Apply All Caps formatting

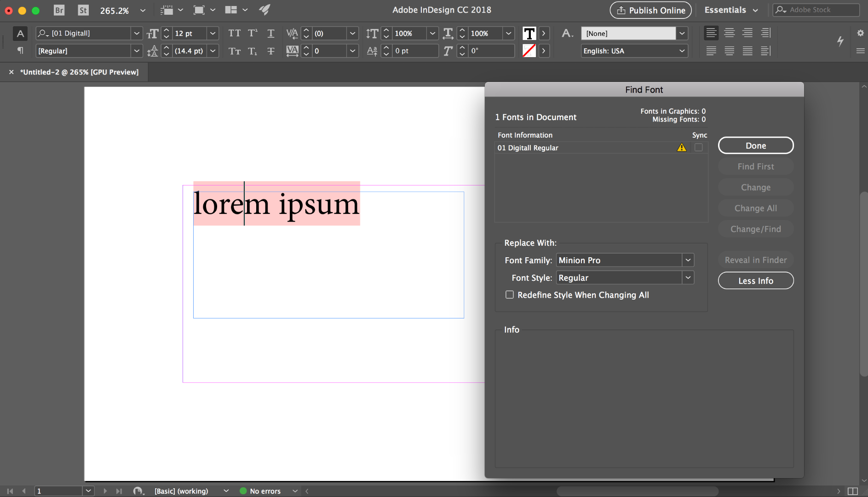click(234, 33)
